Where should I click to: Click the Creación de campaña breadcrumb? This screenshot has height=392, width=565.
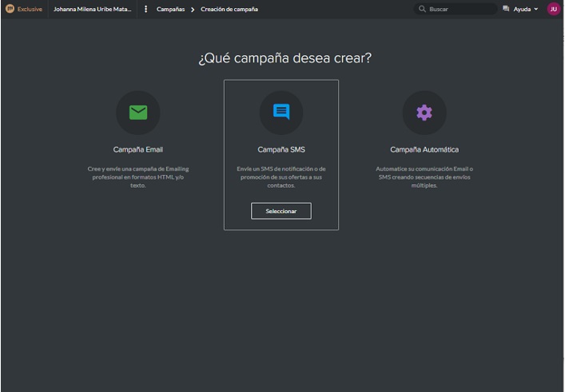tap(229, 9)
